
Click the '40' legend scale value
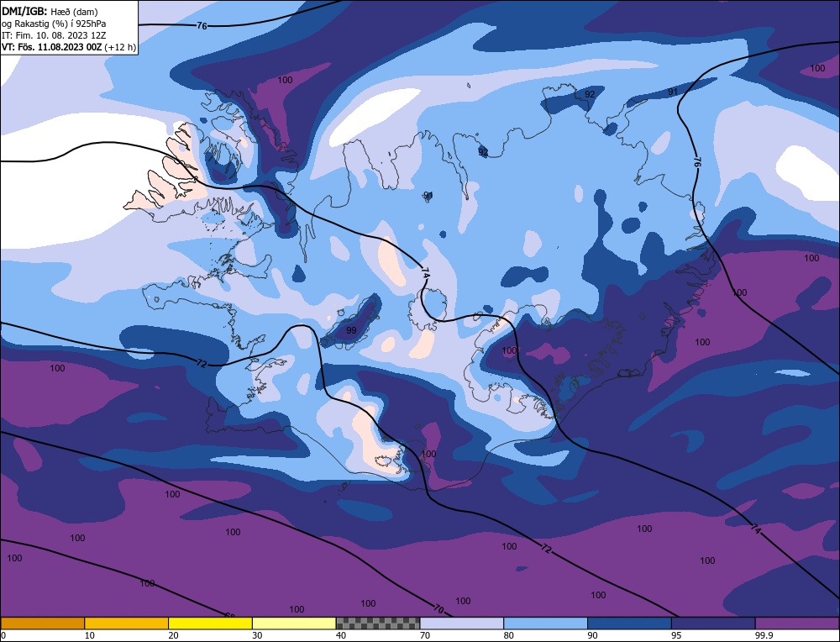click(341, 635)
